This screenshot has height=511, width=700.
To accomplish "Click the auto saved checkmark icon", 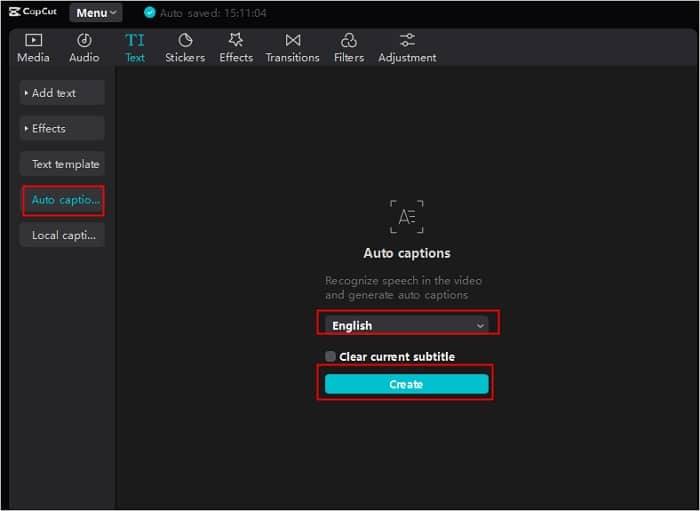I will pos(150,12).
